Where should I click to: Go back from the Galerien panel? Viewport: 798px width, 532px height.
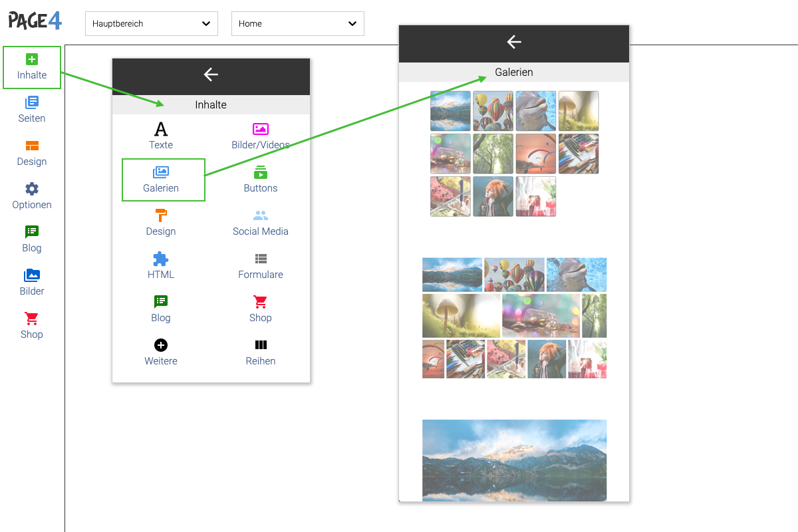514,42
